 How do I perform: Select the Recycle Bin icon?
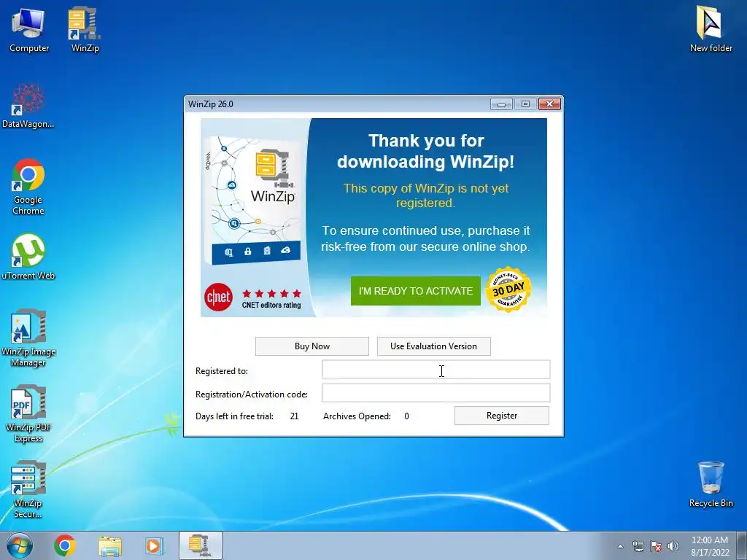tap(711, 484)
